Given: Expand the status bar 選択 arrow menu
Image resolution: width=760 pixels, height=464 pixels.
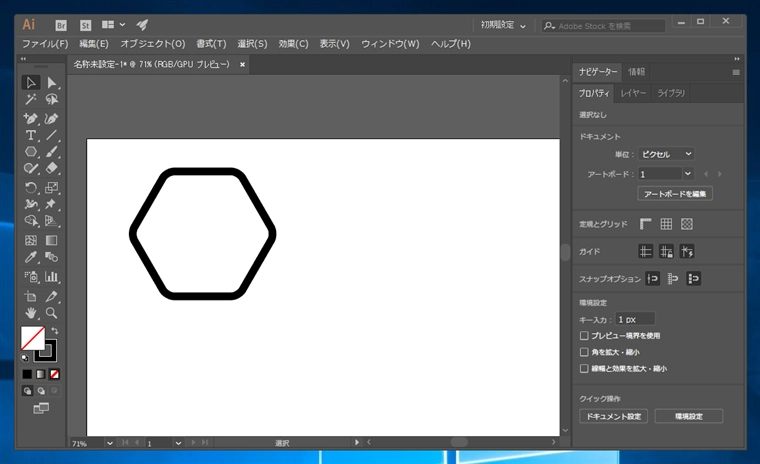Looking at the screenshot, I should tap(357, 442).
